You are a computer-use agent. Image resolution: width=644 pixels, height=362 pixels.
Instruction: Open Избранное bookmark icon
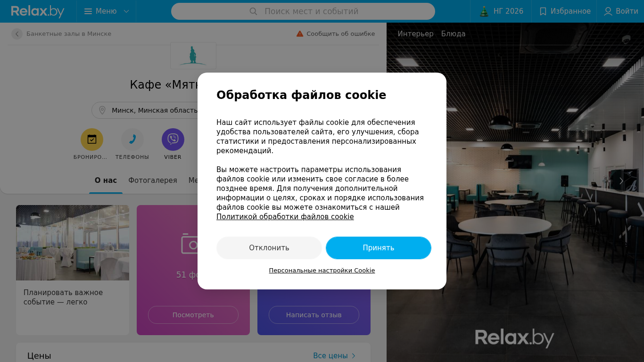(543, 11)
